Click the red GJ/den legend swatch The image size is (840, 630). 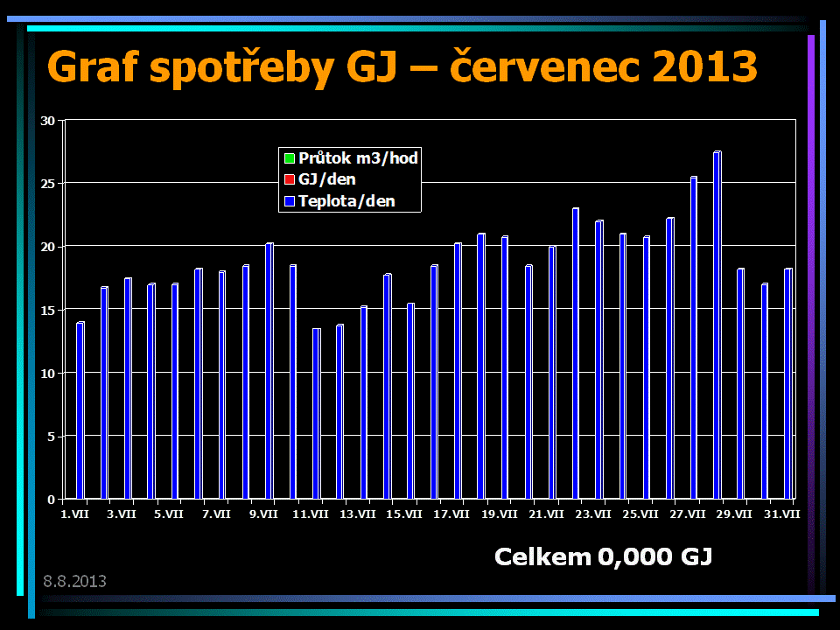click(x=288, y=180)
